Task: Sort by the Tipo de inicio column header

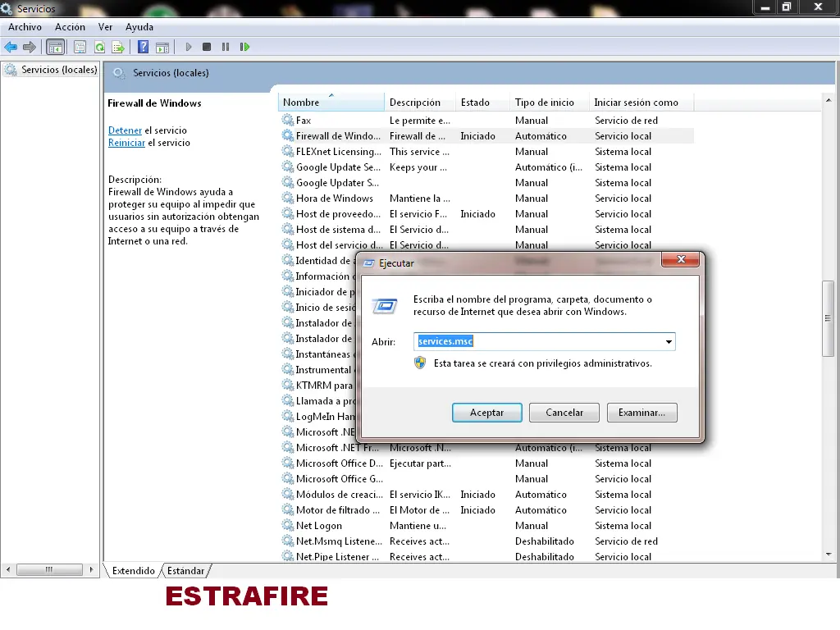Action: pyautogui.click(x=545, y=103)
